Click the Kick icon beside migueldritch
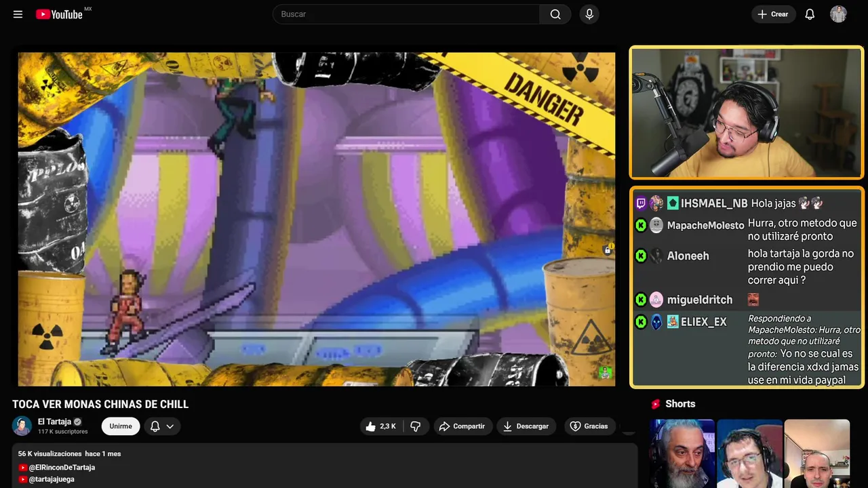Image resolution: width=868 pixels, height=488 pixels. point(641,300)
